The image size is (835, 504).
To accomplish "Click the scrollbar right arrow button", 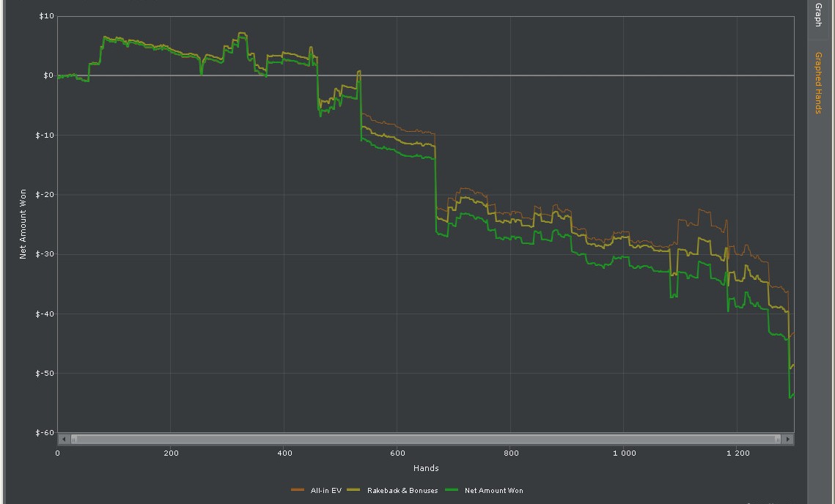I will (788, 439).
